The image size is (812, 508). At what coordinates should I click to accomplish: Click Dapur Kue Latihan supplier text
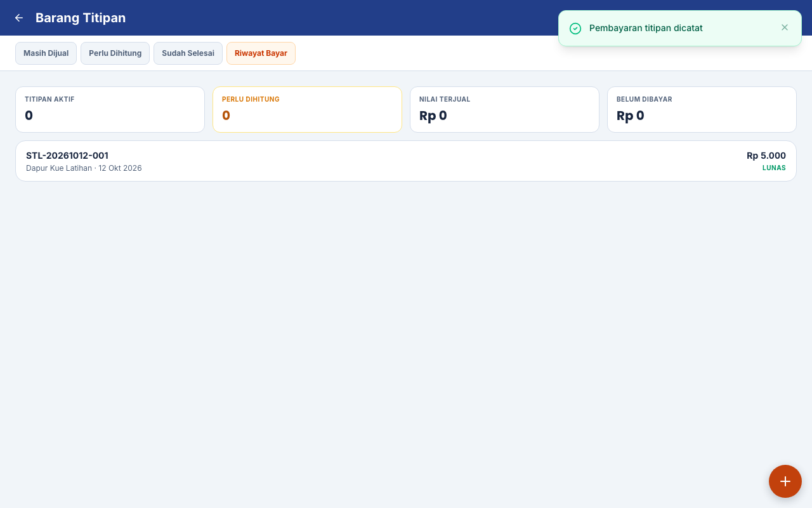click(x=59, y=168)
